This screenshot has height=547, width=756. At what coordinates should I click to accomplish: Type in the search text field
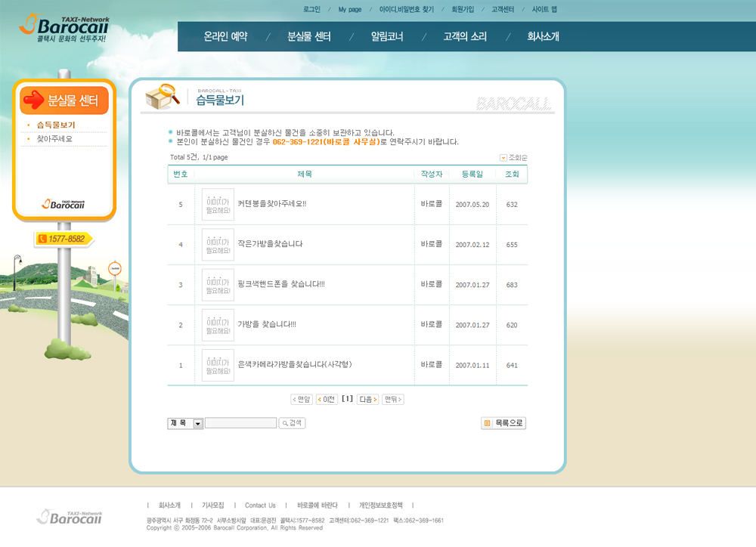(240, 423)
